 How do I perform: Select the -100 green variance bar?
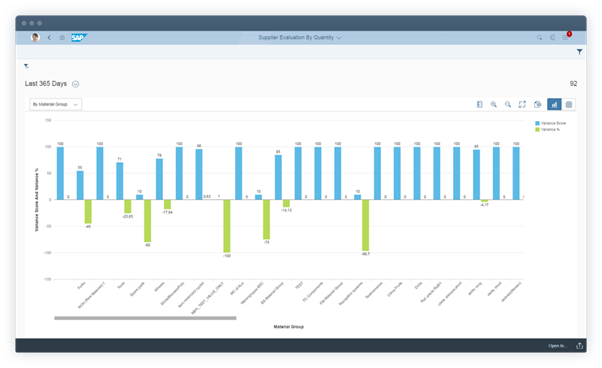click(227, 226)
